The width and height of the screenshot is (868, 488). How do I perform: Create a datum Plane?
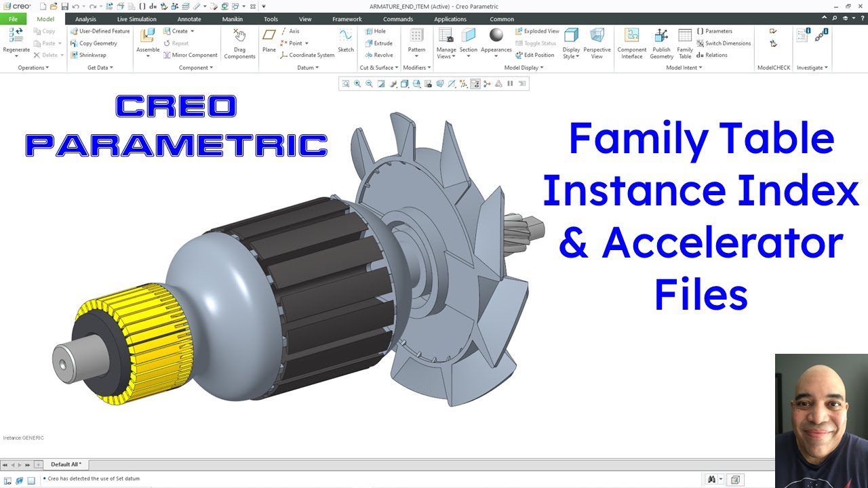[x=269, y=41]
